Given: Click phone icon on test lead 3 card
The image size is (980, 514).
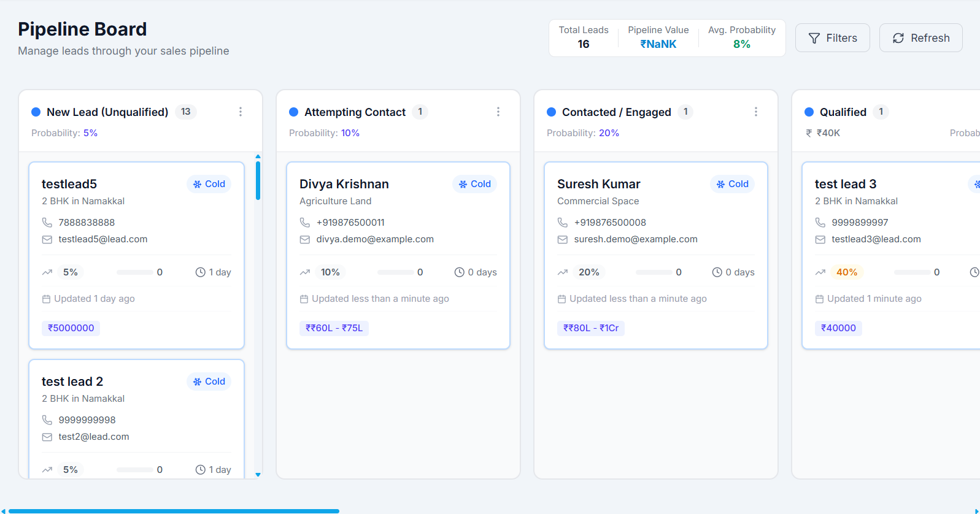Looking at the screenshot, I should click(x=820, y=222).
